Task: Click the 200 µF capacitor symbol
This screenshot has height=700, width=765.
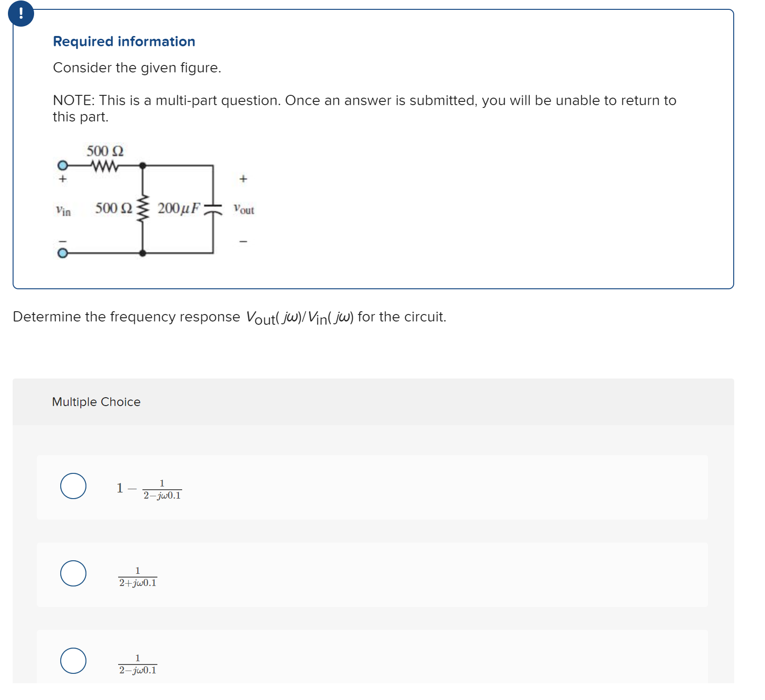Action: pos(213,209)
